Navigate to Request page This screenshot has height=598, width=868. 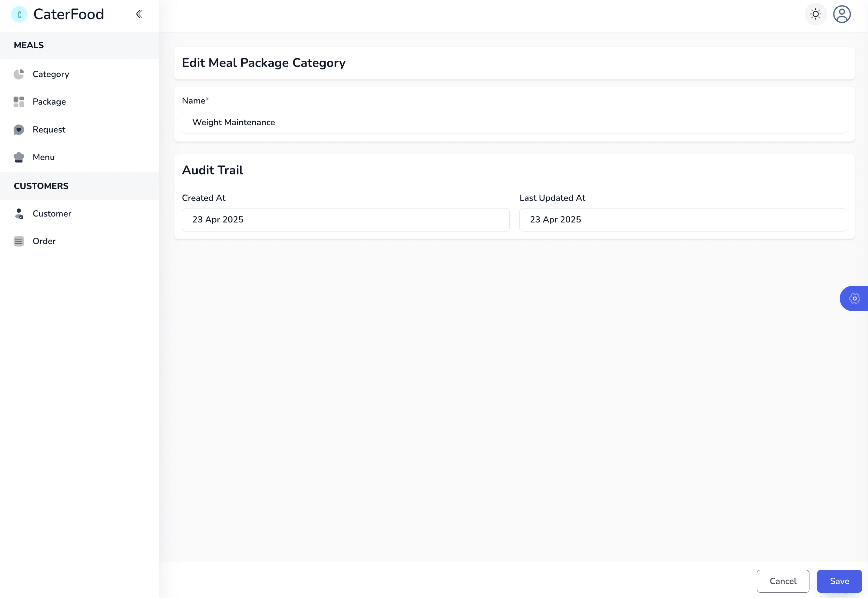click(x=49, y=130)
